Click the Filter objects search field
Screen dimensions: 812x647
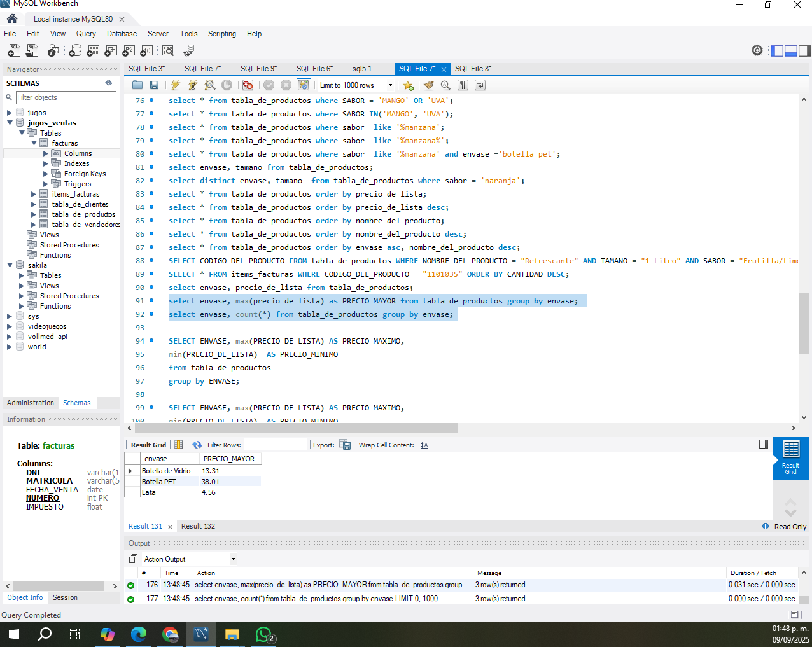click(66, 97)
